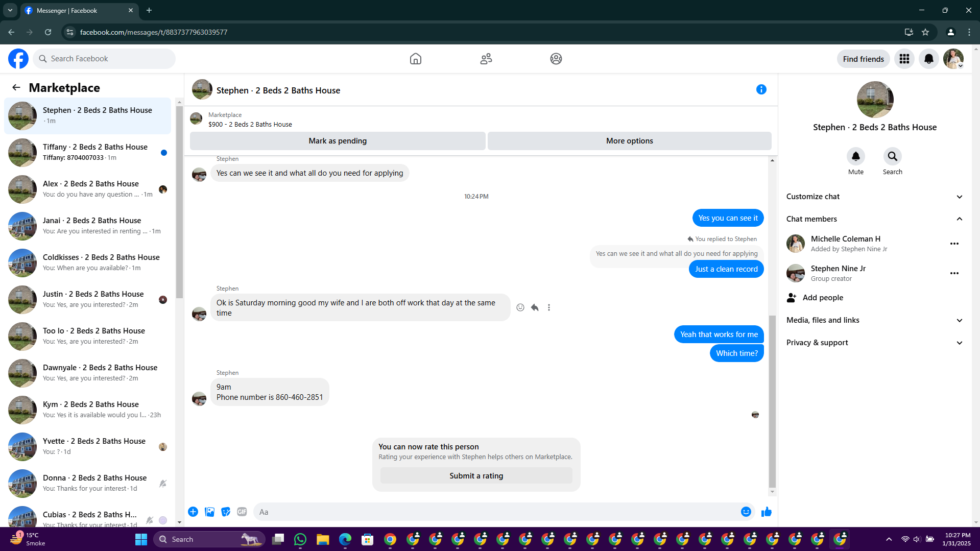Open Dawnyale's conversation in the list
980x551 pixels.
(x=88, y=373)
